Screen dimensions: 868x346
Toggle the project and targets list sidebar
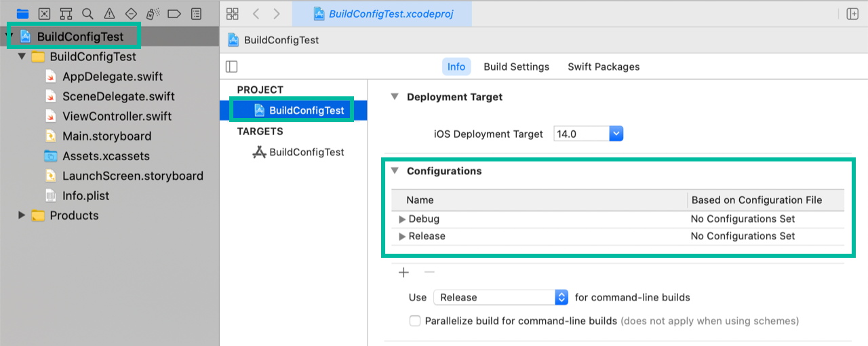point(232,66)
